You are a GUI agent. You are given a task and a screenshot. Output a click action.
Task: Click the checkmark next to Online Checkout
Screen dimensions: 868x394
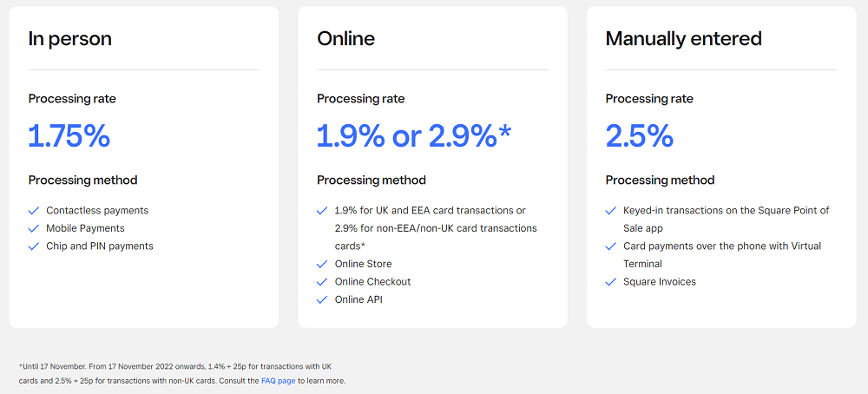[322, 282]
